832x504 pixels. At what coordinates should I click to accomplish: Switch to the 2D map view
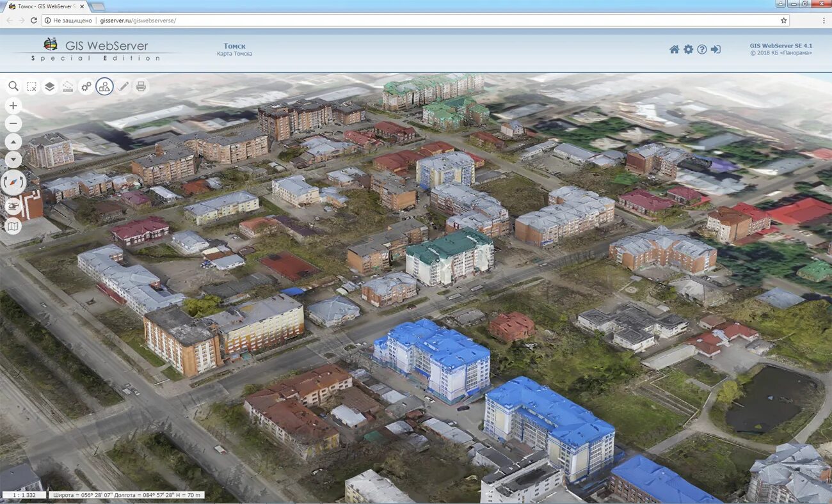[x=13, y=226]
